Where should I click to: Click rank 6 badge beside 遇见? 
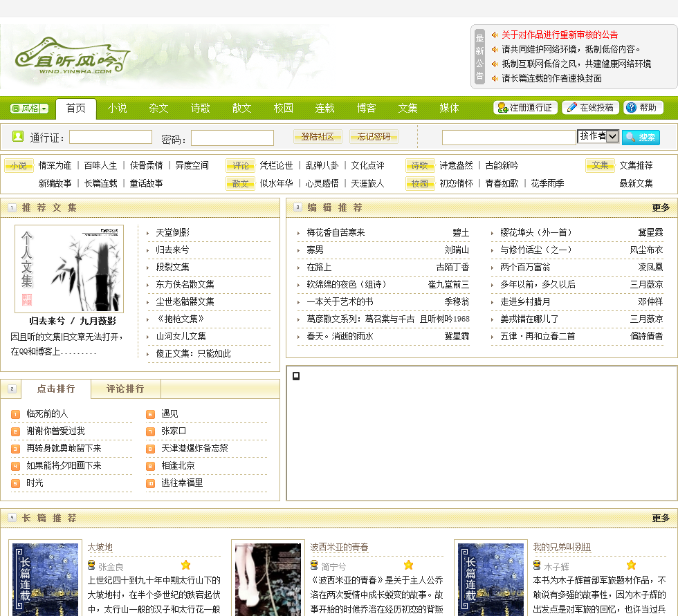(x=151, y=415)
